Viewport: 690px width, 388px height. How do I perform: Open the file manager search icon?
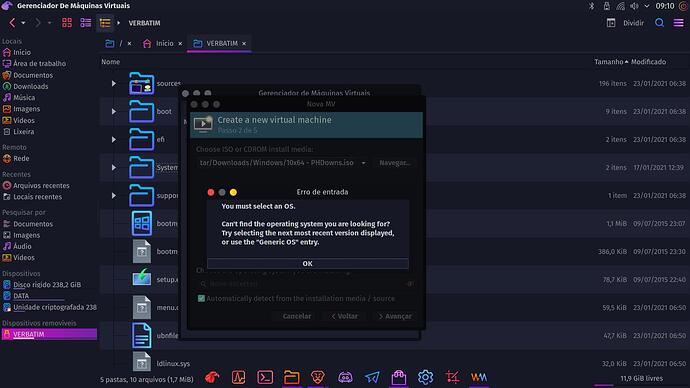click(659, 23)
